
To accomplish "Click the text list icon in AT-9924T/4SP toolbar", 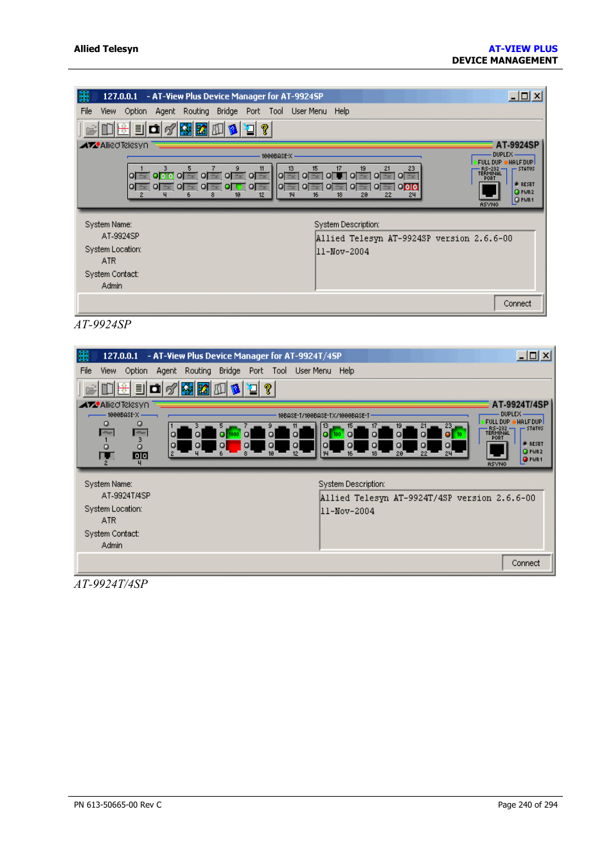I will coord(139,389).
